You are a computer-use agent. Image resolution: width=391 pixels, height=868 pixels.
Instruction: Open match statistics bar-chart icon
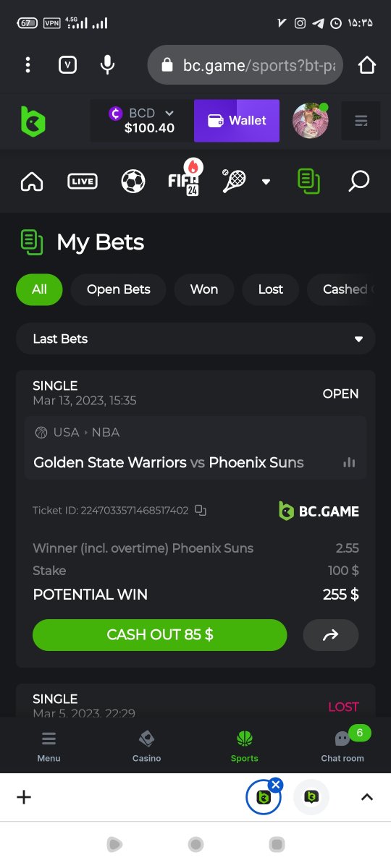pyautogui.click(x=349, y=462)
